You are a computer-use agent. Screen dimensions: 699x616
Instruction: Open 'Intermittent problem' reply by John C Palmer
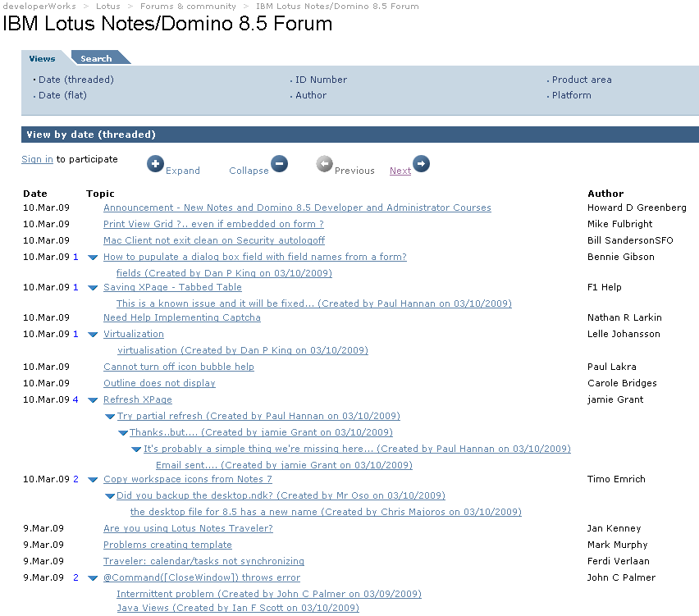point(269,594)
